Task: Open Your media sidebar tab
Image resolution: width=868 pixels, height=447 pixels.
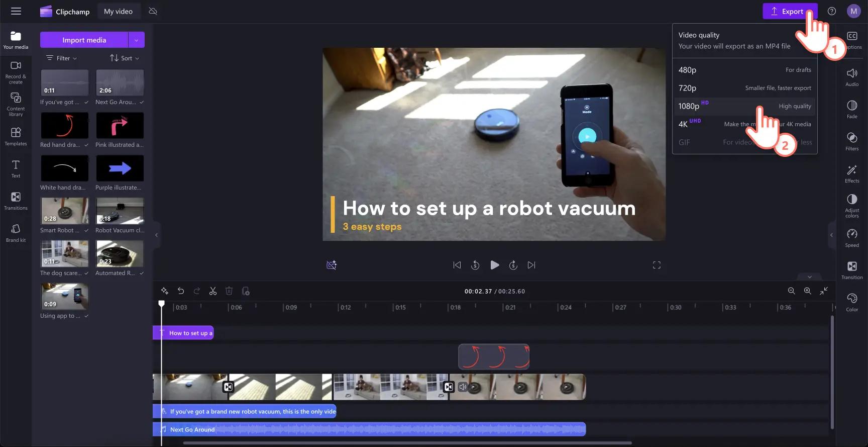Action: pos(16,40)
